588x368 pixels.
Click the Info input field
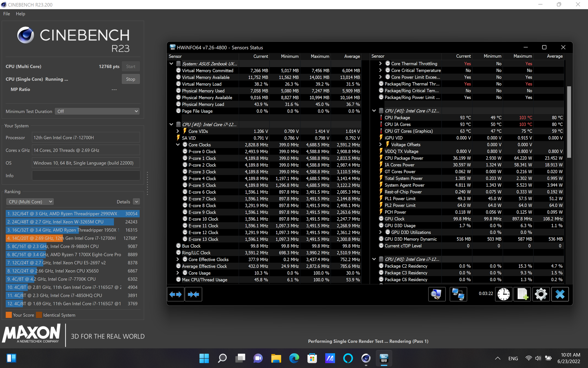click(86, 175)
